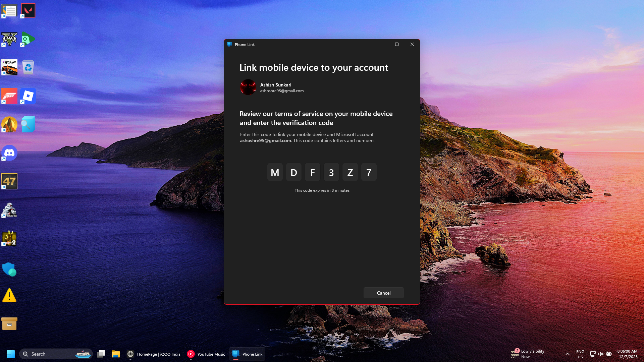This screenshot has width=644, height=362.
Task: Open Hitman 47 desktop shortcut
Action: click(9, 181)
